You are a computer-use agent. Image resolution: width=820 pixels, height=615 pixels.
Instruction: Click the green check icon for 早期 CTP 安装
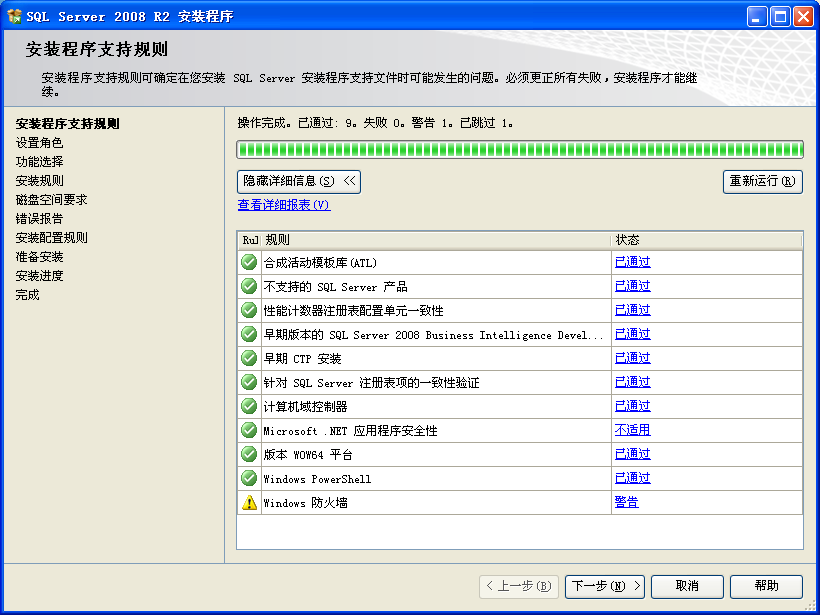(248, 357)
